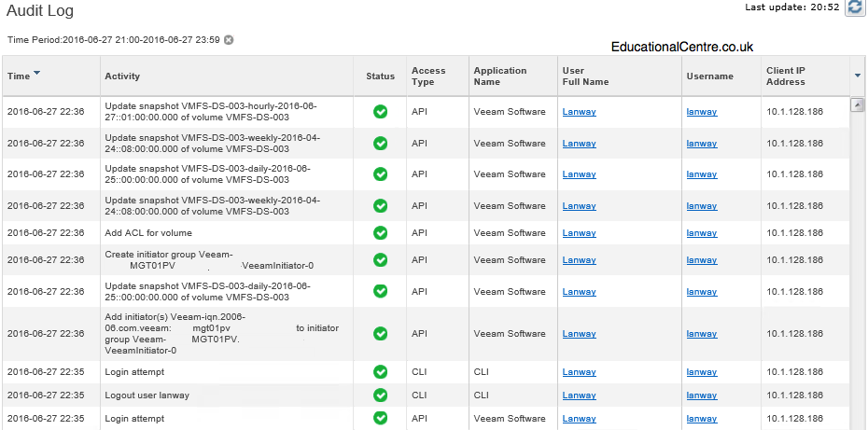Toggle the Time column sort arrow

point(36,73)
